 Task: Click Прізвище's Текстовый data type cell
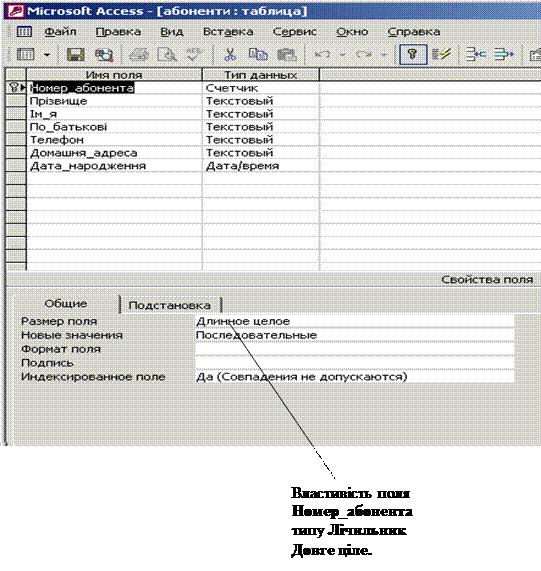261,101
